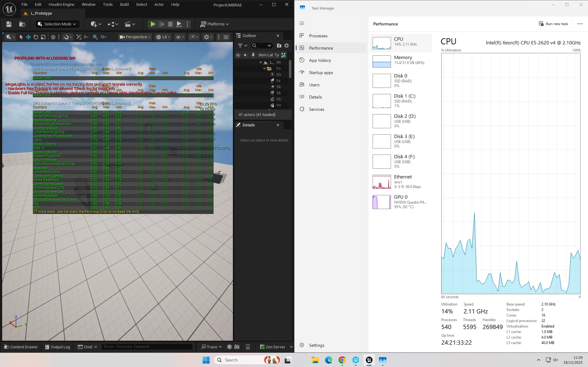
Task: Click the Outliner search field
Action: (x=262, y=46)
